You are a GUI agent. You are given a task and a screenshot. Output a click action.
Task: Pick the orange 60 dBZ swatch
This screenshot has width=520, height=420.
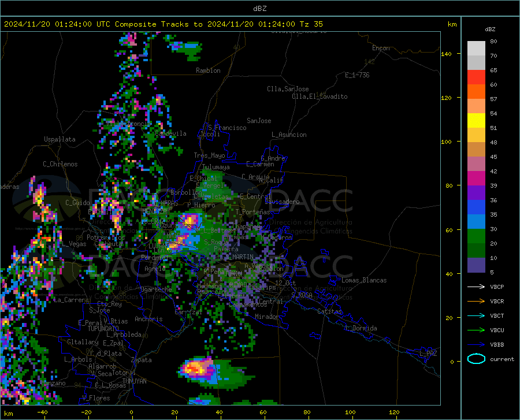476,92
